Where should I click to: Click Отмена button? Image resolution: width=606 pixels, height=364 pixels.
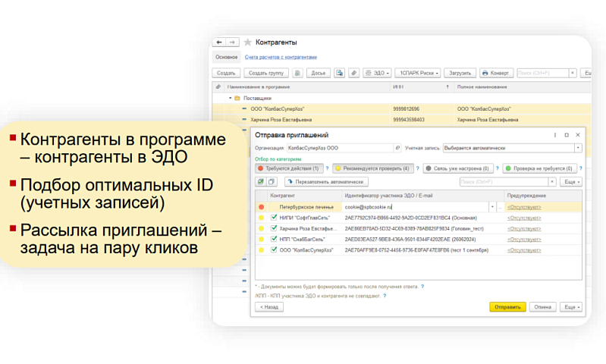point(542,307)
